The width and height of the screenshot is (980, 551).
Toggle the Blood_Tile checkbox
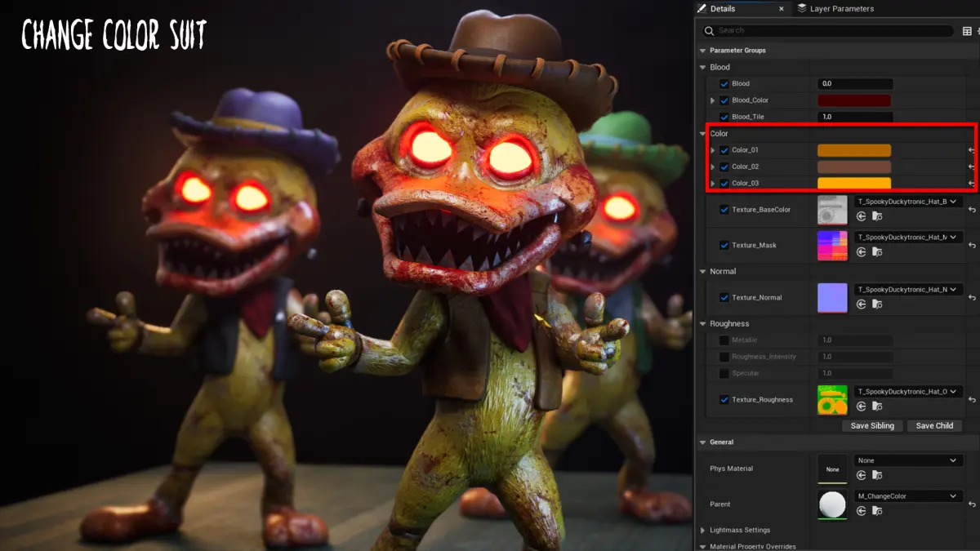[x=724, y=117]
